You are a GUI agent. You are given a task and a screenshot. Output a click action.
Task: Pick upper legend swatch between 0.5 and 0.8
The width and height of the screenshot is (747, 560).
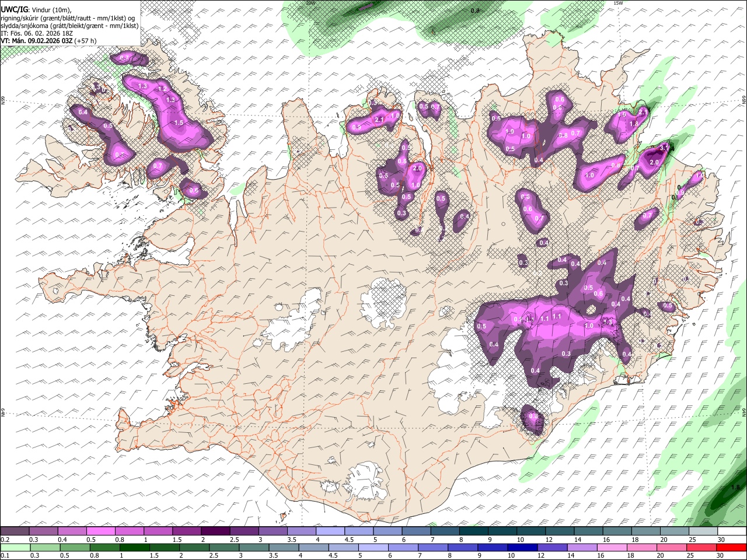[101, 531]
